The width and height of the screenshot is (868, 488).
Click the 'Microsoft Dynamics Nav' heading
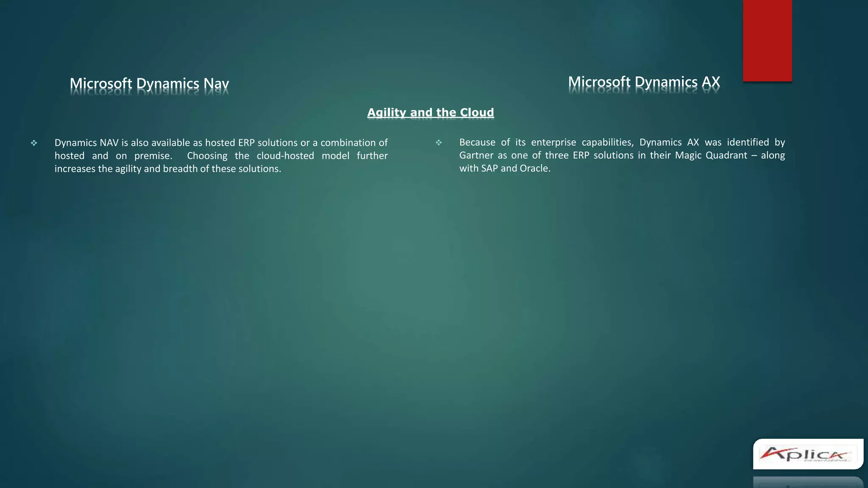[149, 84]
